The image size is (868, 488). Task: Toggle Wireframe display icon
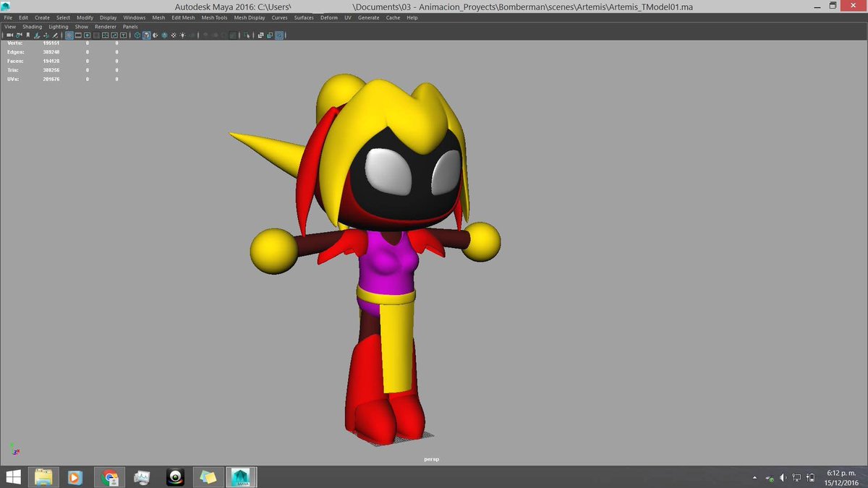pyautogui.click(x=137, y=35)
